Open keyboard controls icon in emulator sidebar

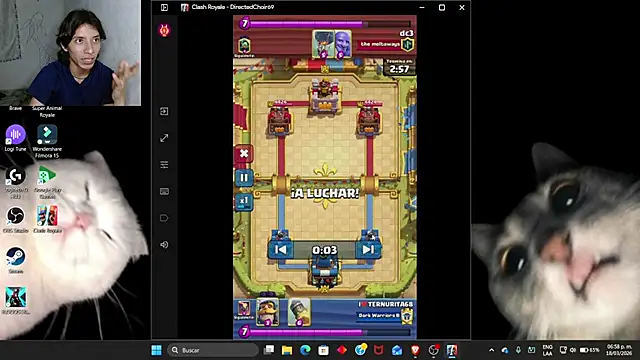(x=164, y=191)
